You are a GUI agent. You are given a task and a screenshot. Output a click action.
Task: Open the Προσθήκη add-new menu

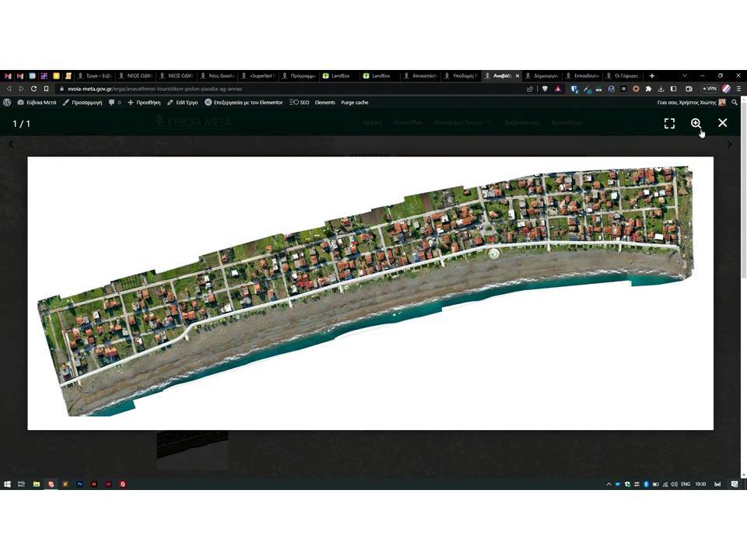144,103
